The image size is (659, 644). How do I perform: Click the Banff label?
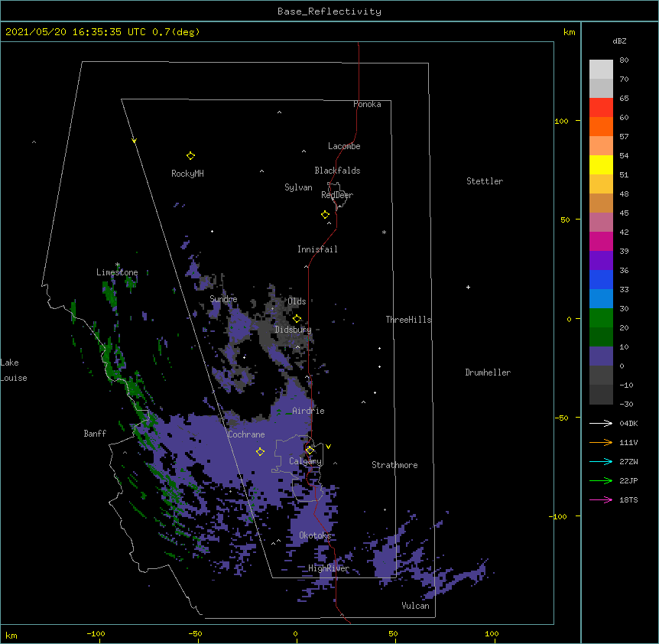[95, 434]
